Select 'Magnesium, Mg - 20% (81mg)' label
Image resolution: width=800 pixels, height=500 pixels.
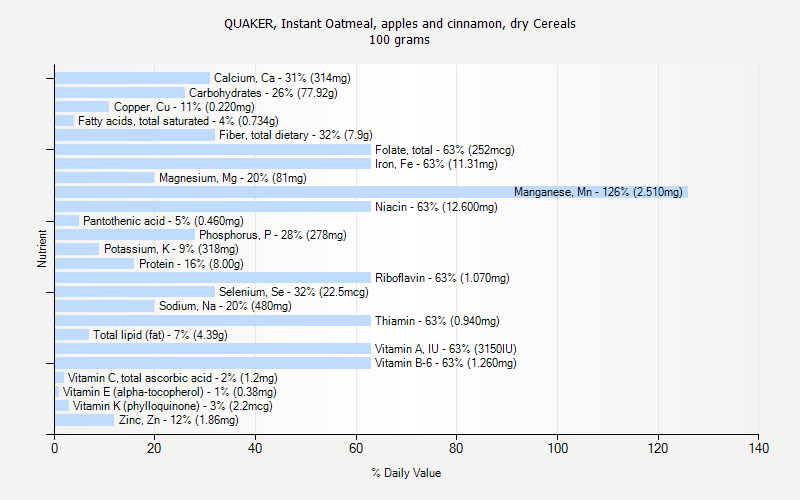233,178
